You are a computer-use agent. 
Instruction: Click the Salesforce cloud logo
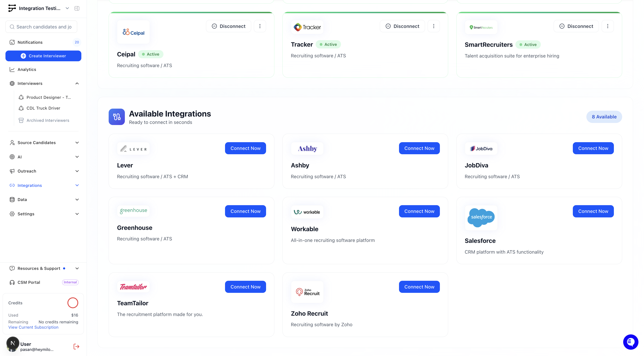click(x=481, y=217)
